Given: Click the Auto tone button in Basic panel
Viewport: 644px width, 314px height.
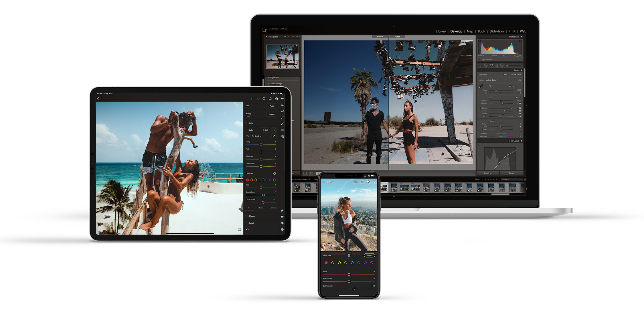Looking at the screenshot, I should (517, 98).
